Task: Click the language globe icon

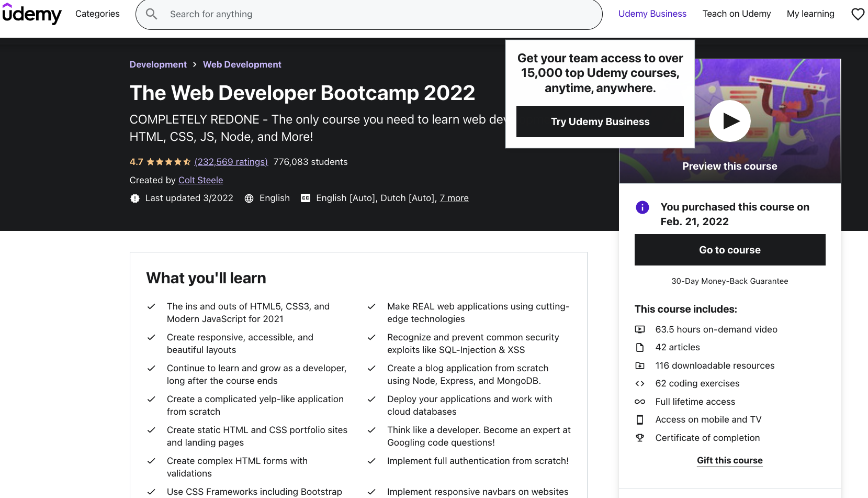Action: coord(249,198)
